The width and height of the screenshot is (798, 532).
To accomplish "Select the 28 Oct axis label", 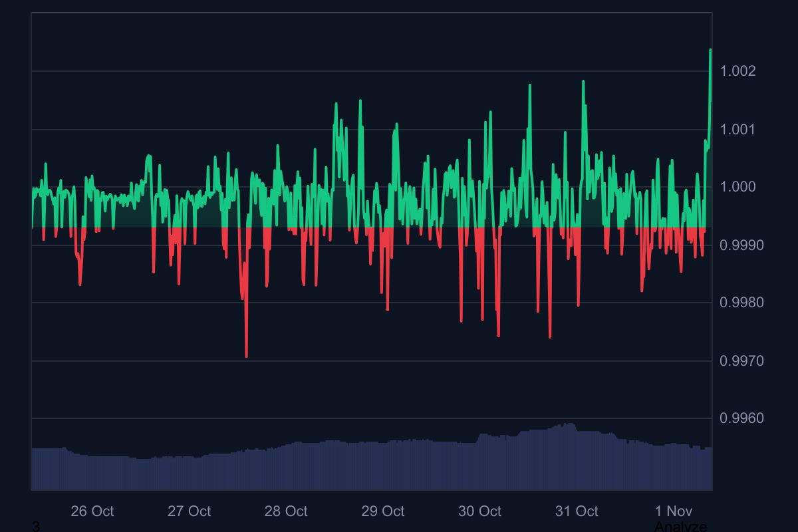I will pyautogui.click(x=287, y=511).
